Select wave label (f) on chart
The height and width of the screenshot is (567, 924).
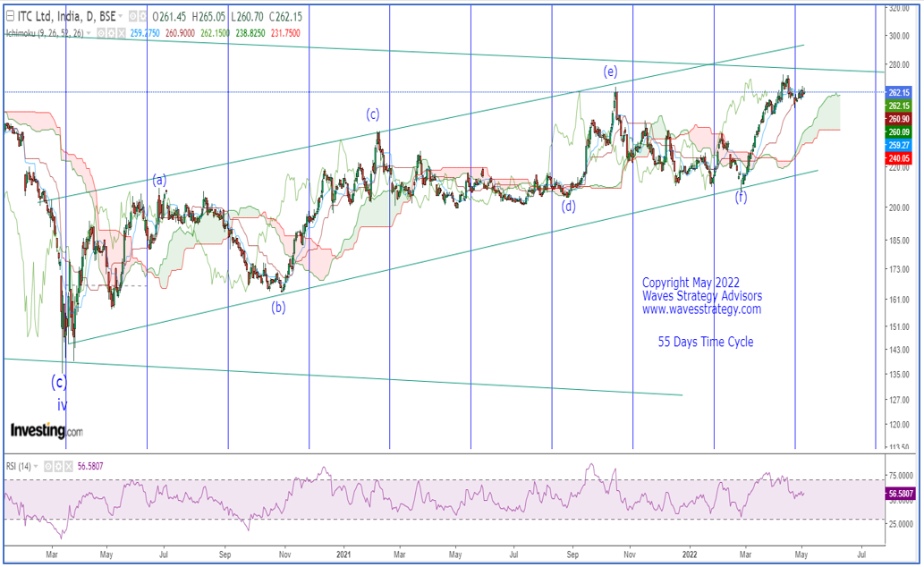click(741, 198)
